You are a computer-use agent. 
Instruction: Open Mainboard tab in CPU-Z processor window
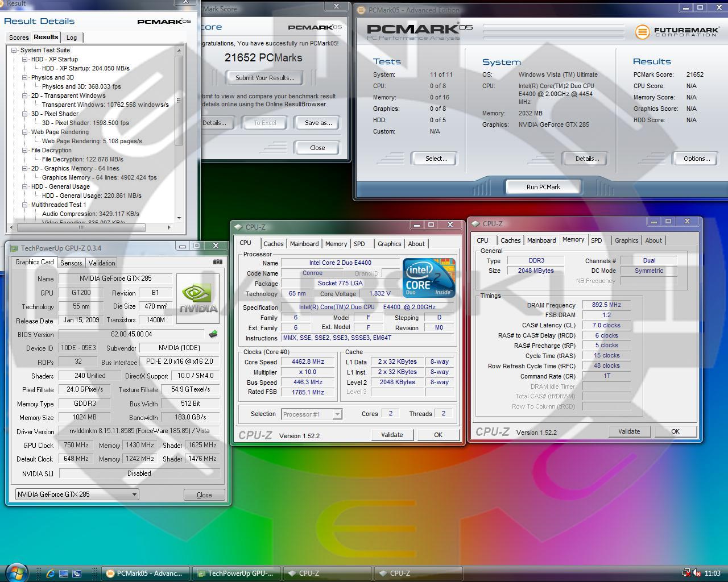304,244
